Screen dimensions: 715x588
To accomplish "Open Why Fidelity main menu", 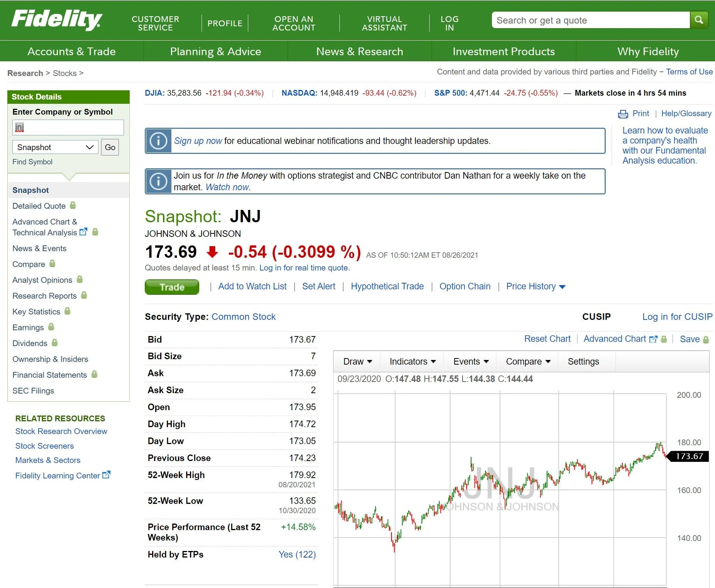I will (648, 51).
